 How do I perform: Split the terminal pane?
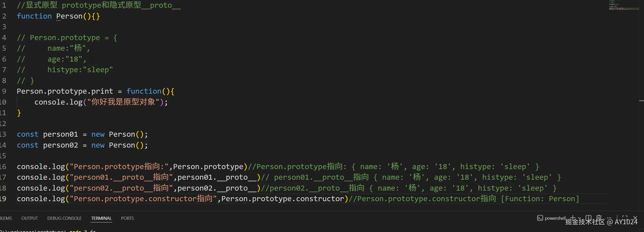(588, 218)
